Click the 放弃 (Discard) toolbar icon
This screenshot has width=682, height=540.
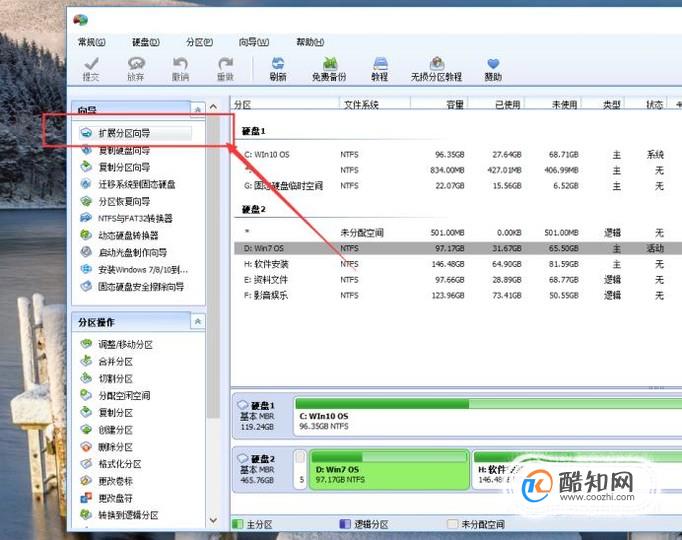pyautogui.click(x=136, y=69)
